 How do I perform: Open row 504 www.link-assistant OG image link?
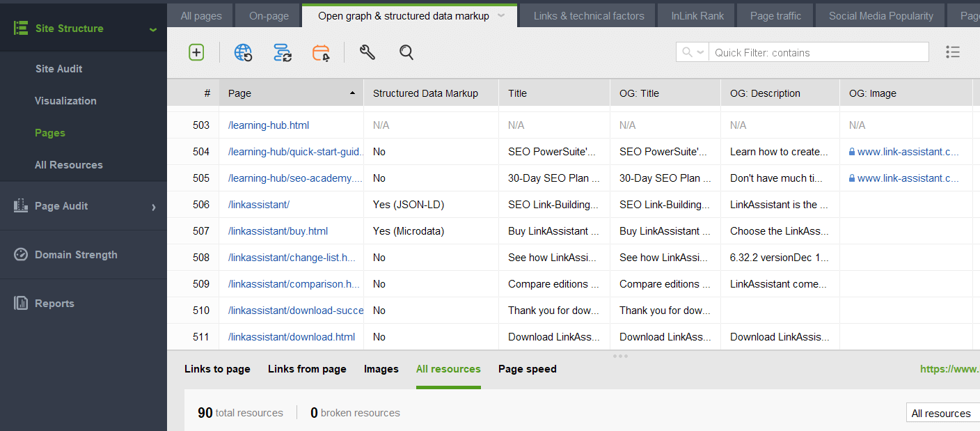pyautogui.click(x=908, y=152)
